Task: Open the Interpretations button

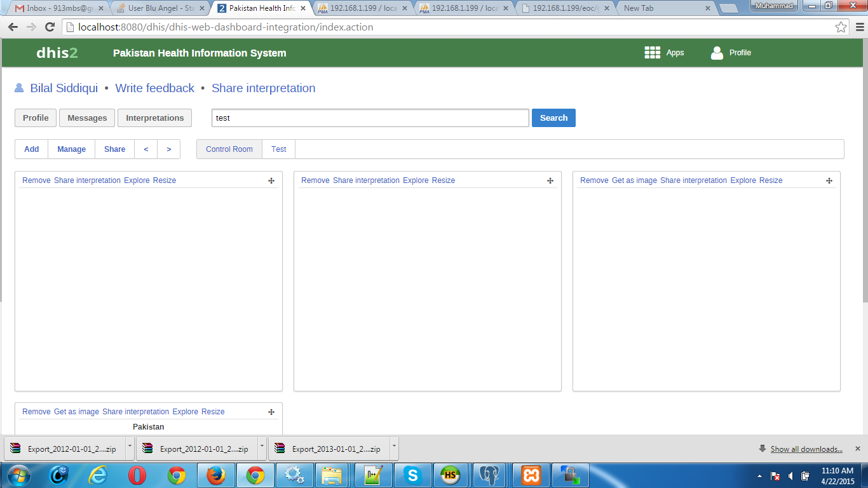Action: click(x=154, y=118)
